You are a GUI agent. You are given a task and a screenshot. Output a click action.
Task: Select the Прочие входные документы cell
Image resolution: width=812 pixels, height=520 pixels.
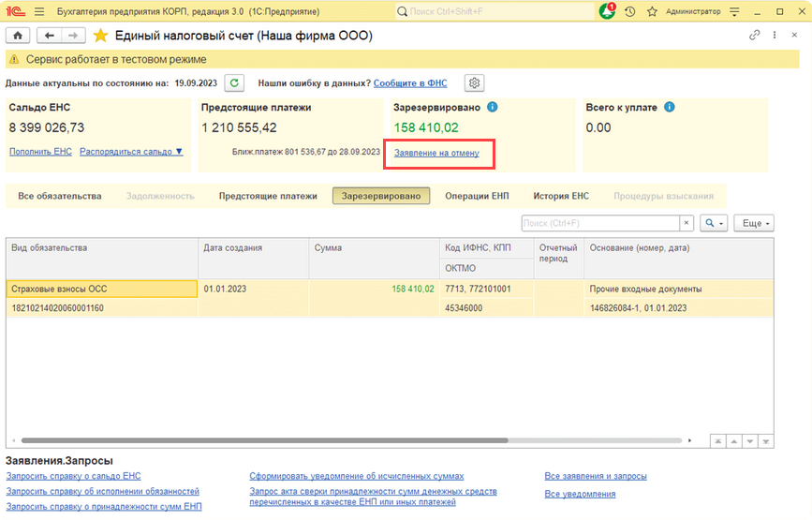coord(679,289)
